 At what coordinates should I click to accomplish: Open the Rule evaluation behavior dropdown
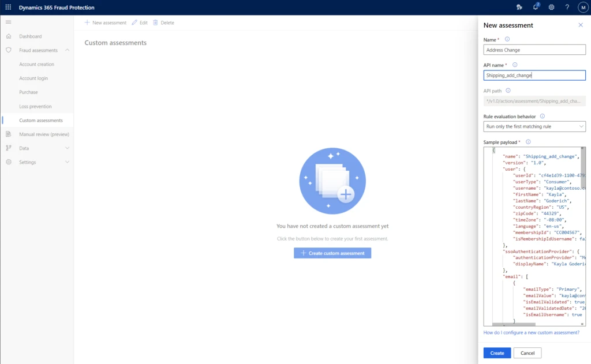(x=534, y=126)
